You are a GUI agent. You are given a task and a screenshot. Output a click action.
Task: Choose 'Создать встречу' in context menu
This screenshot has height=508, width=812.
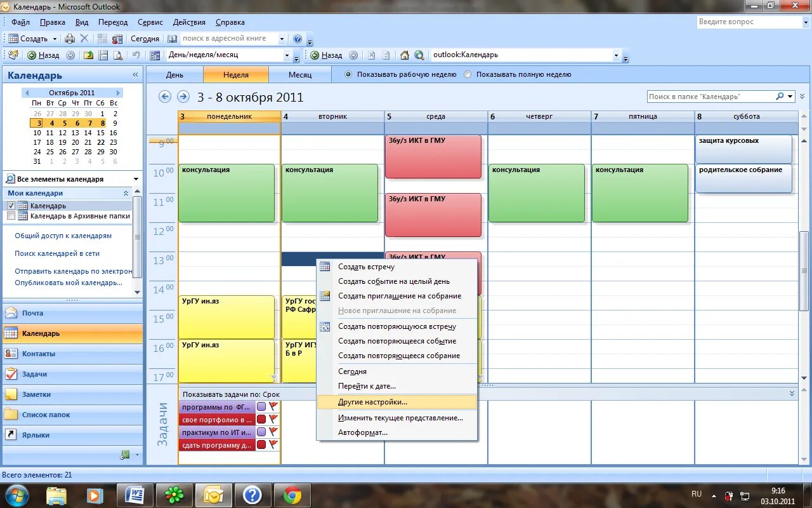(x=396, y=267)
